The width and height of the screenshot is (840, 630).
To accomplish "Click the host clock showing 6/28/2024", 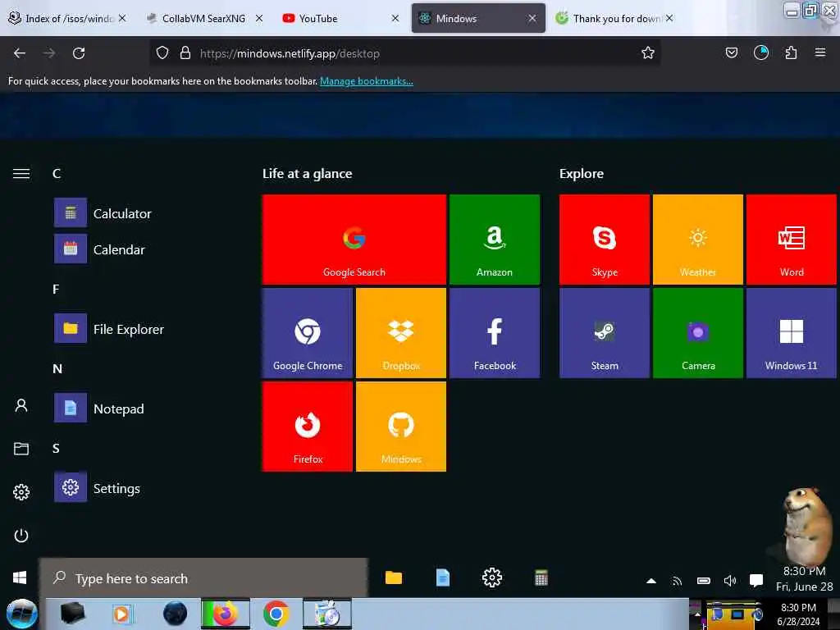I will pyautogui.click(x=798, y=614).
